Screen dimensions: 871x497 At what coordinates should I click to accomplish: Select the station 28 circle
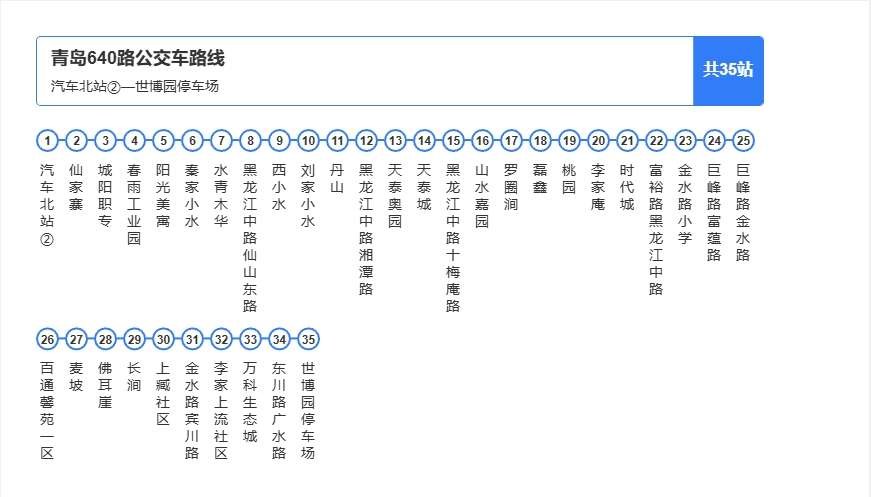106,339
